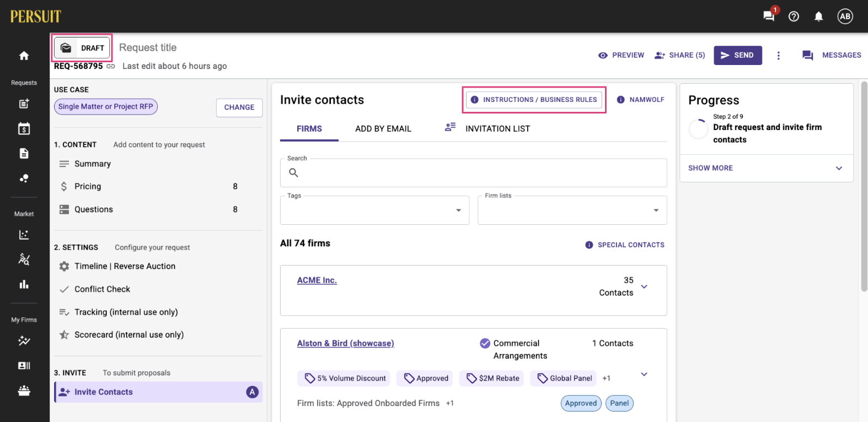868x422 pixels.
Task: Click Single Matter or Project RFP chip
Action: tap(106, 107)
